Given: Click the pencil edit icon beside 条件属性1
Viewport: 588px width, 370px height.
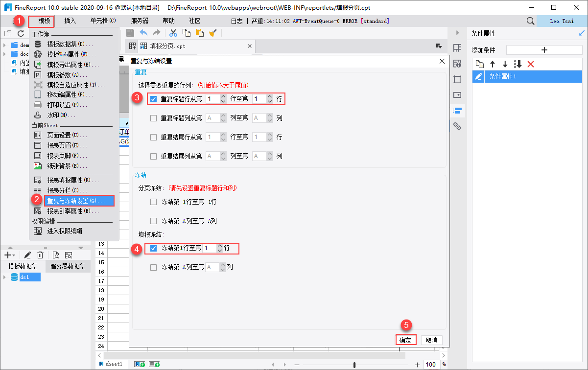Looking at the screenshot, I should point(478,77).
